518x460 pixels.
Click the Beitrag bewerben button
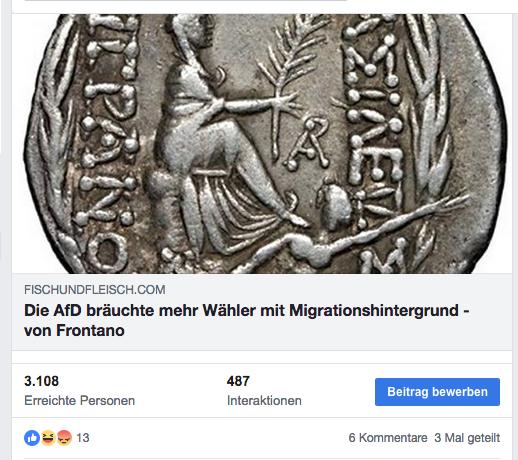pos(437,392)
